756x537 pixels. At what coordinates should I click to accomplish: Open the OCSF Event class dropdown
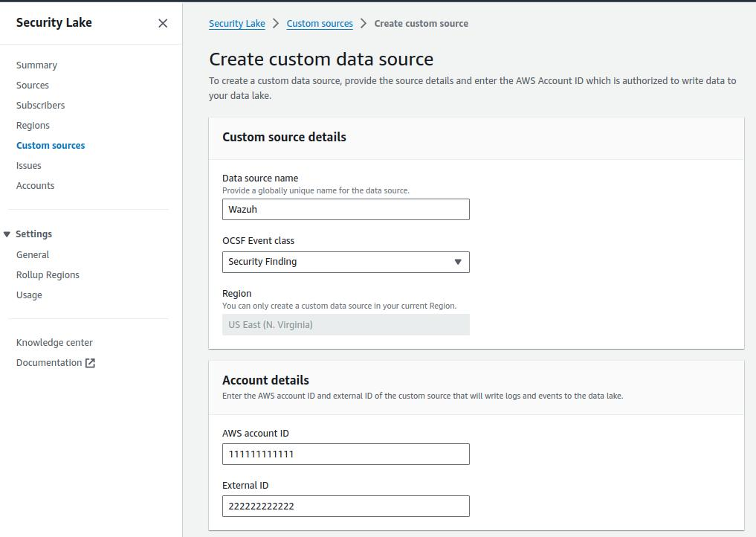pyautogui.click(x=346, y=262)
